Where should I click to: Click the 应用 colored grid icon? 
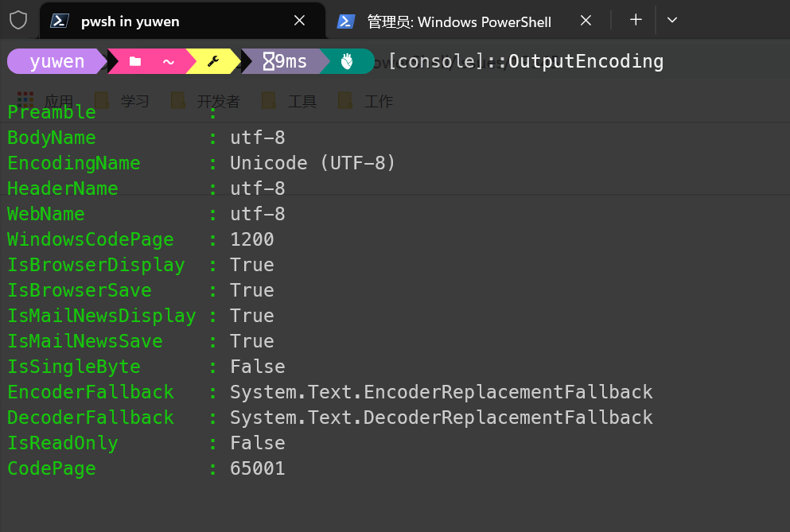(24, 98)
